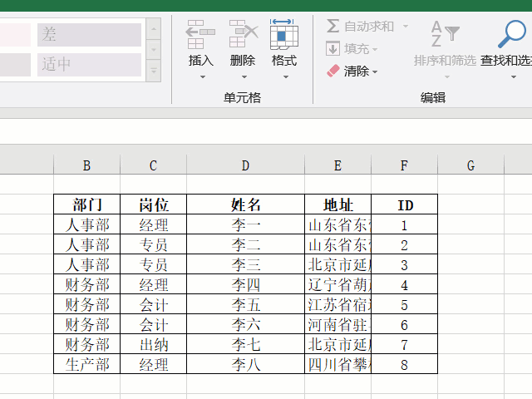
Task: Select column E header
Action: [338, 165]
